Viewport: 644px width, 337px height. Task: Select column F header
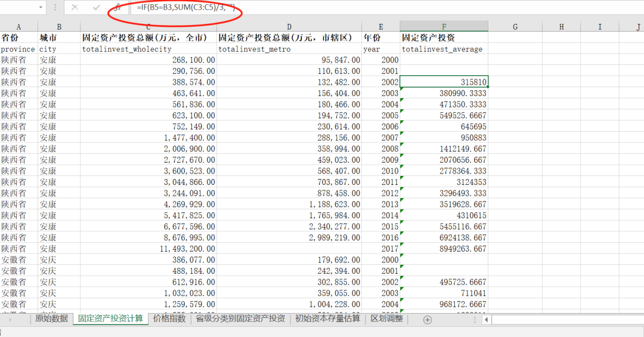pyautogui.click(x=444, y=27)
